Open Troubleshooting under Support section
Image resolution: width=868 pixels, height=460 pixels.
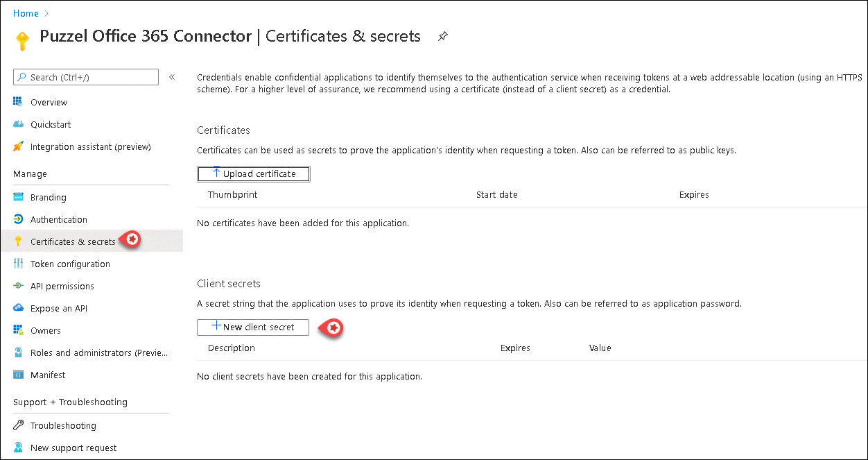point(63,425)
